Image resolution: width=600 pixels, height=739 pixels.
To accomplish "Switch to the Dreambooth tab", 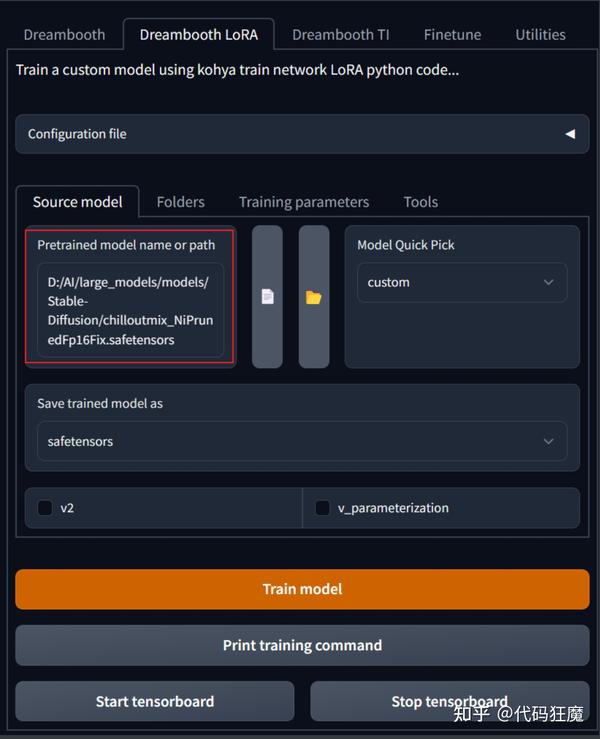I will click(x=64, y=34).
